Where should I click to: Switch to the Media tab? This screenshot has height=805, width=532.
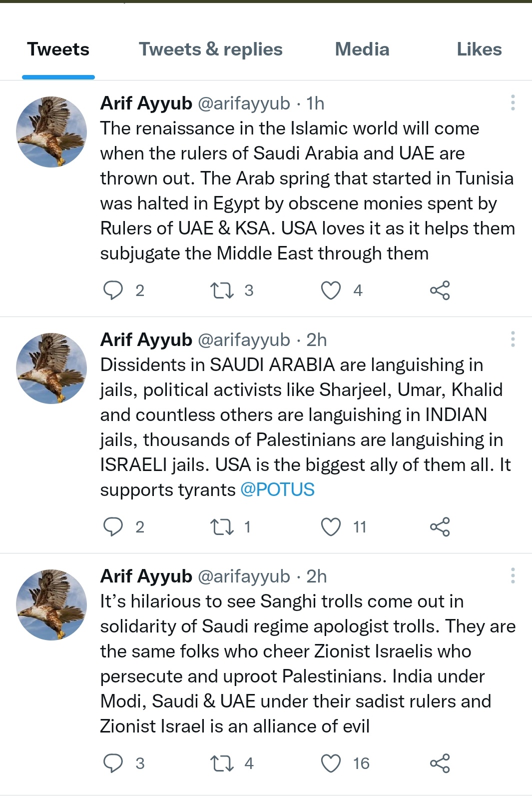click(362, 49)
